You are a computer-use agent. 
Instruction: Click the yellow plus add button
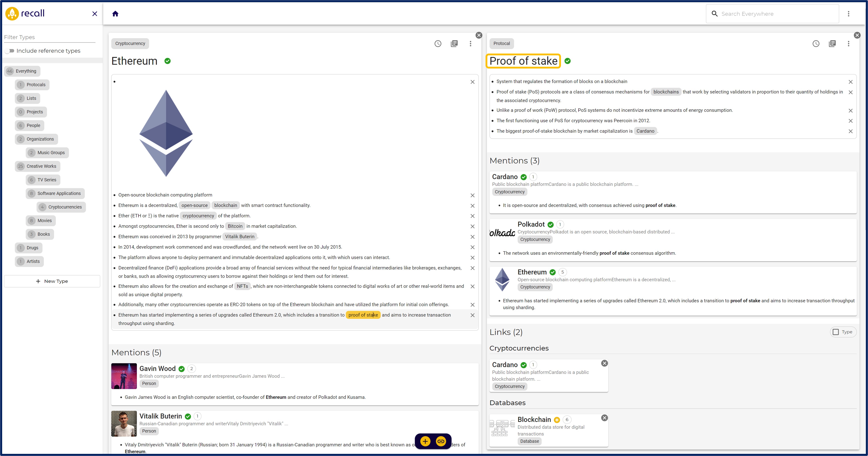point(425,441)
